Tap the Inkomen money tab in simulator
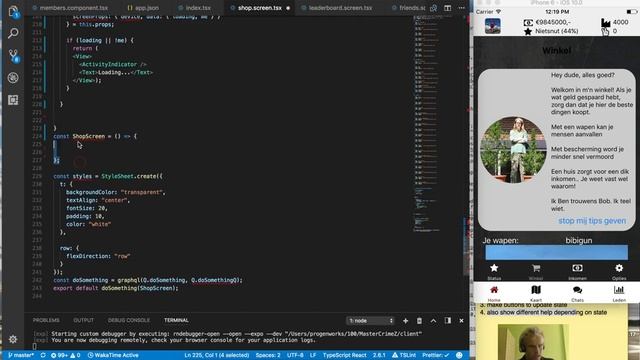This screenshot has width=640, height=360. 577,271
